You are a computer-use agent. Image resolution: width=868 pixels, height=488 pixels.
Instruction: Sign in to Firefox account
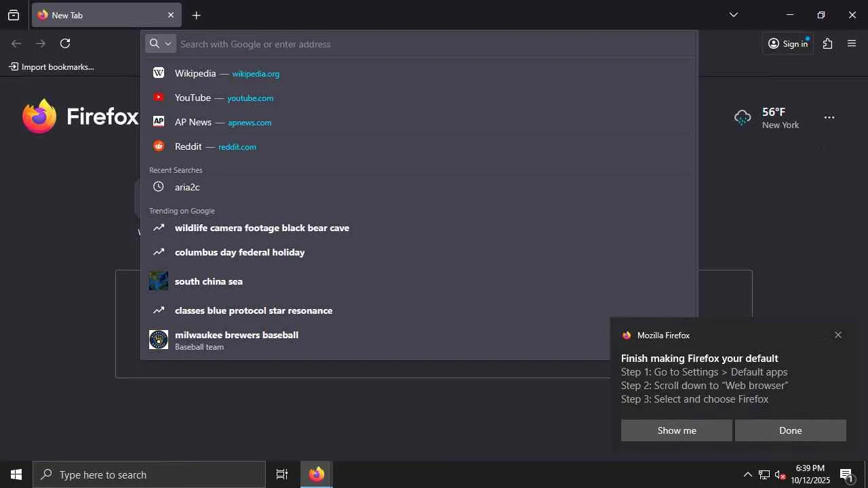(788, 43)
